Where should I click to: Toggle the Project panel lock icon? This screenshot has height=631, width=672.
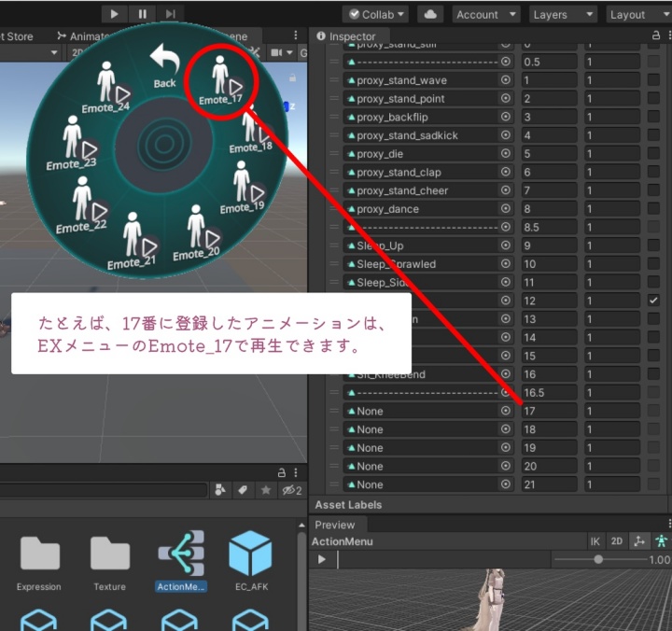[x=282, y=473]
